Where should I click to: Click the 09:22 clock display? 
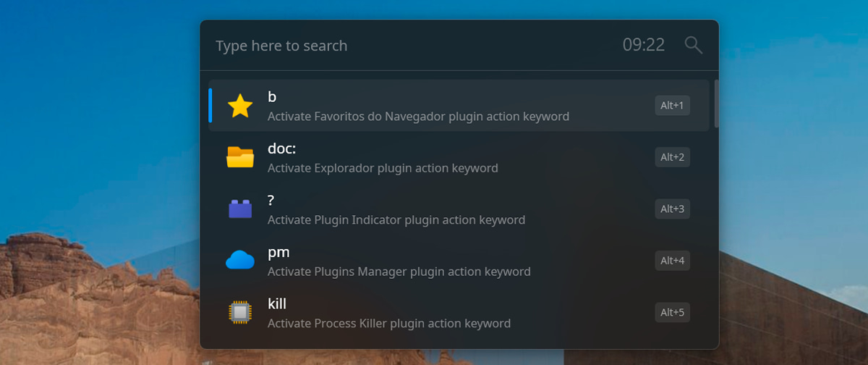tap(644, 45)
